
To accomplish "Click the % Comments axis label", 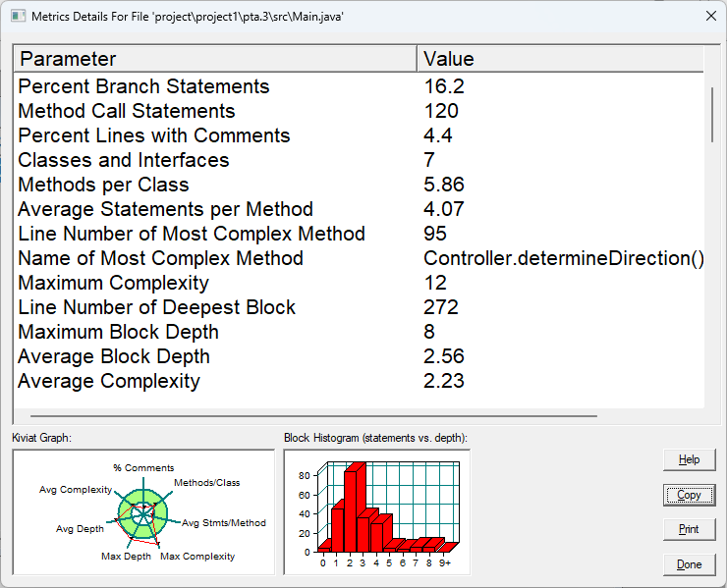I will click(x=143, y=468).
